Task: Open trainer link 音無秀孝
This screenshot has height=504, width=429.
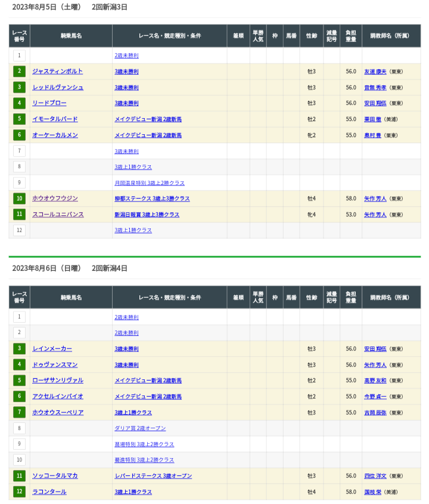Action: click(375, 88)
